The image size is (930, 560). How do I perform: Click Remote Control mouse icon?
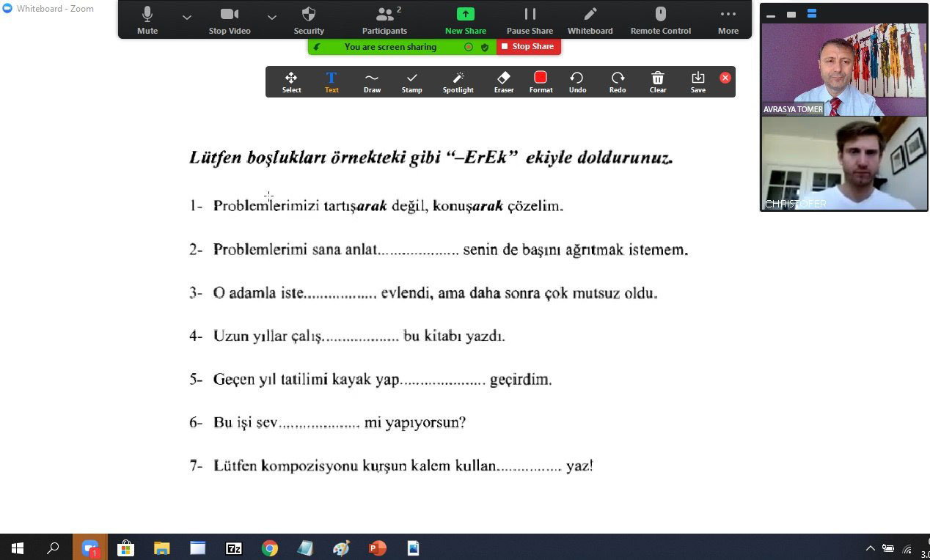pos(660,20)
